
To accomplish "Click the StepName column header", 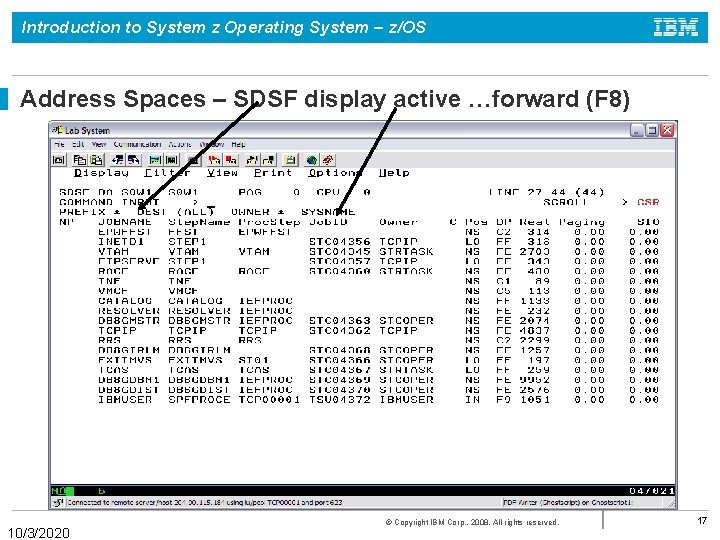I will (x=199, y=222).
